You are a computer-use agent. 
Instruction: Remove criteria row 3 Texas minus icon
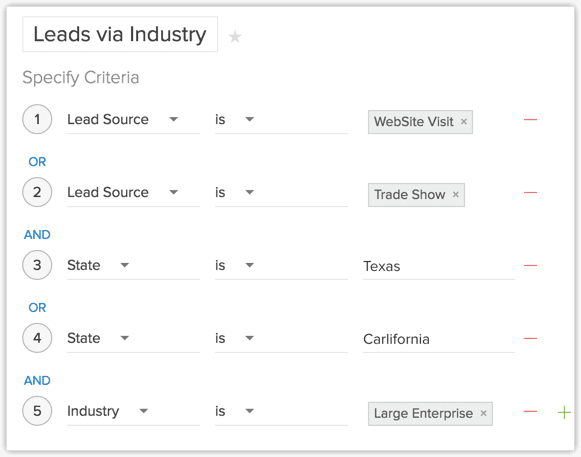530,265
